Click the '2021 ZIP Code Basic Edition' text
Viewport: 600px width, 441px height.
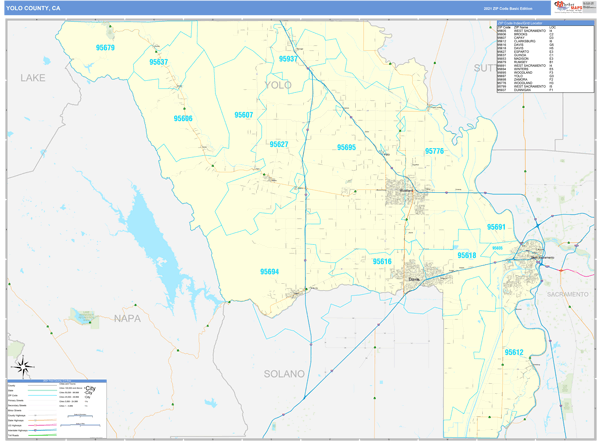tap(508, 8)
